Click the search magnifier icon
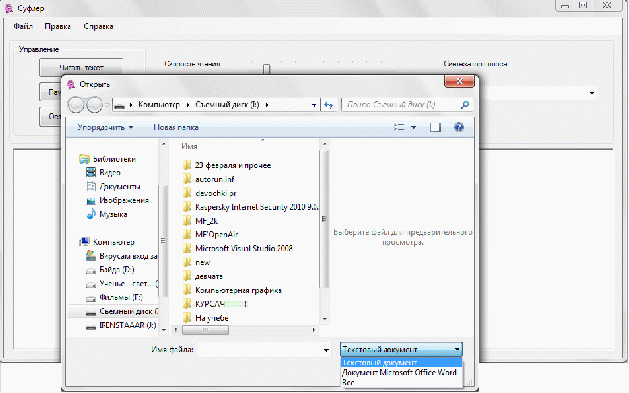629x393 pixels. (465, 105)
